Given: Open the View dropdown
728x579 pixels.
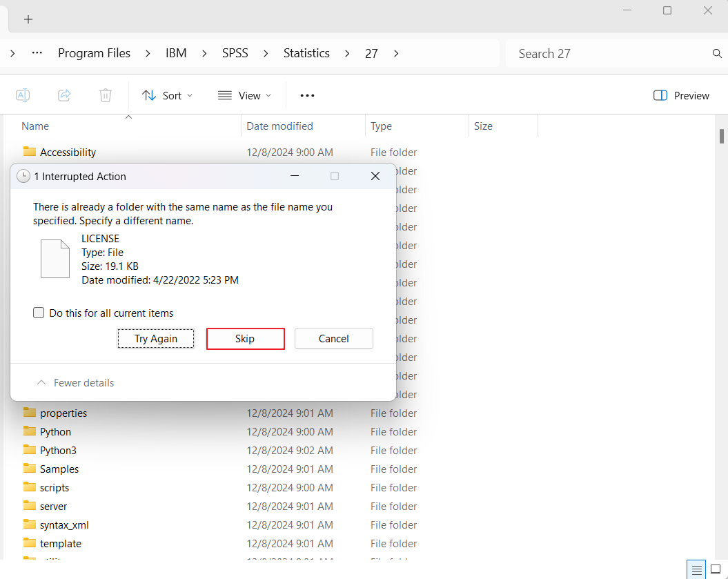Looking at the screenshot, I should coord(244,95).
